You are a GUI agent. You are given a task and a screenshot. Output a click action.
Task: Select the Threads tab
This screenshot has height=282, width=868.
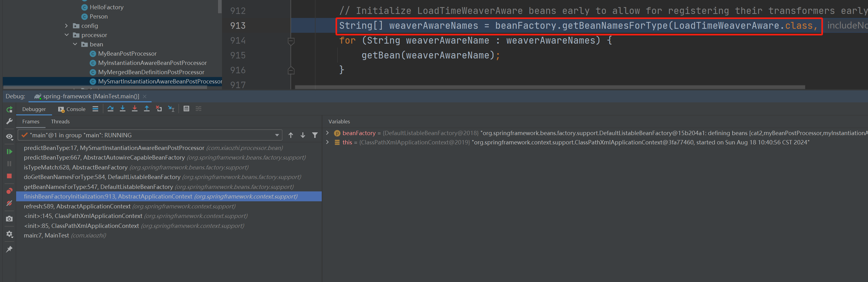60,122
